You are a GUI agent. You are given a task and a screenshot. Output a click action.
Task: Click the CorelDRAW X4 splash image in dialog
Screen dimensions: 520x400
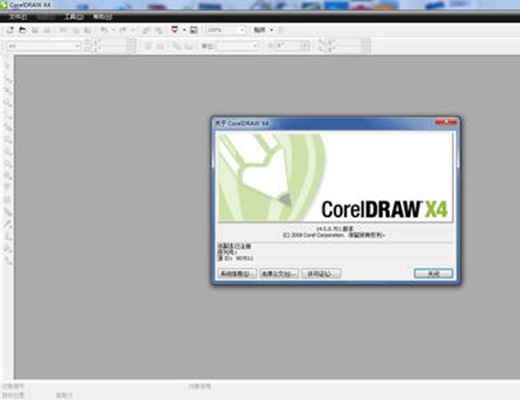pos(334,177)
